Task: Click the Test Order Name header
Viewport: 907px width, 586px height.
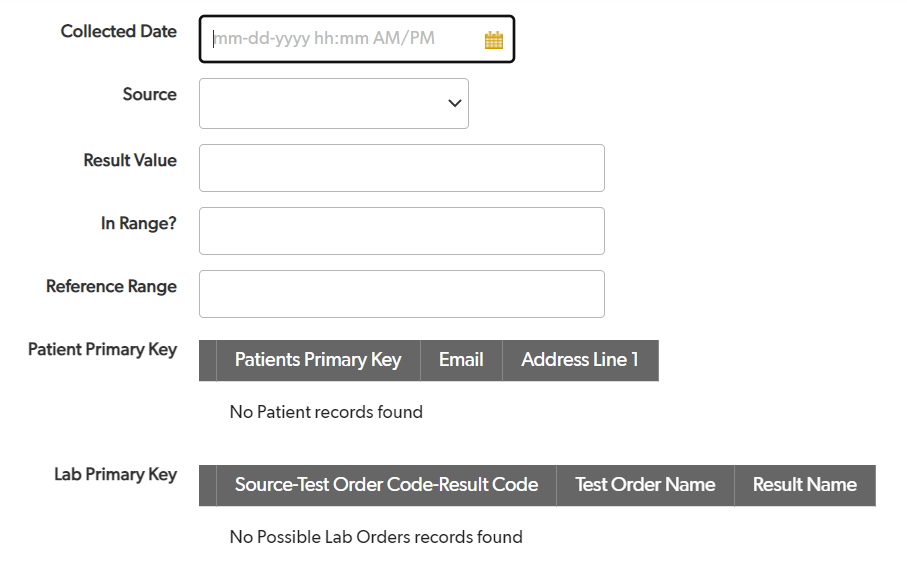Action: pyautogui.click(x=645, y=485)
